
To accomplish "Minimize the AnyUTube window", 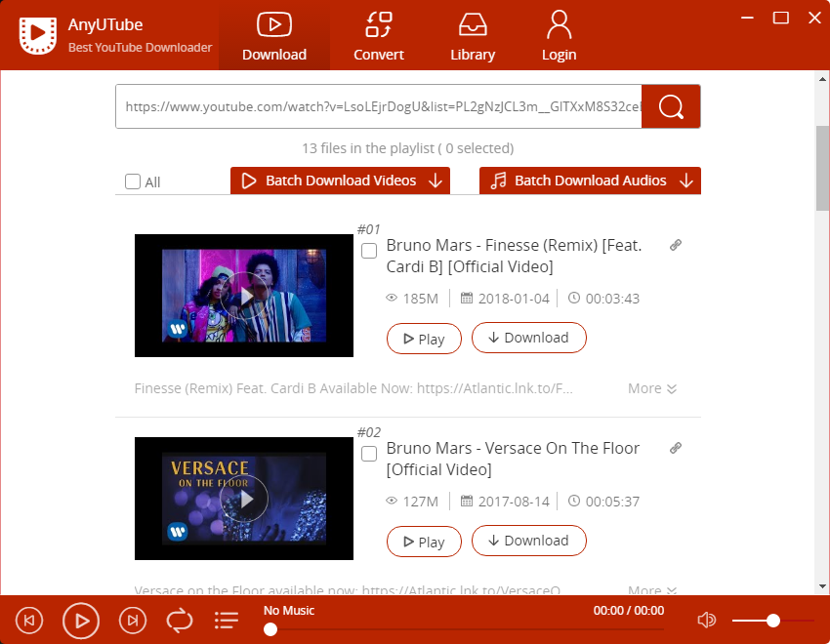I will pos(747,18).
